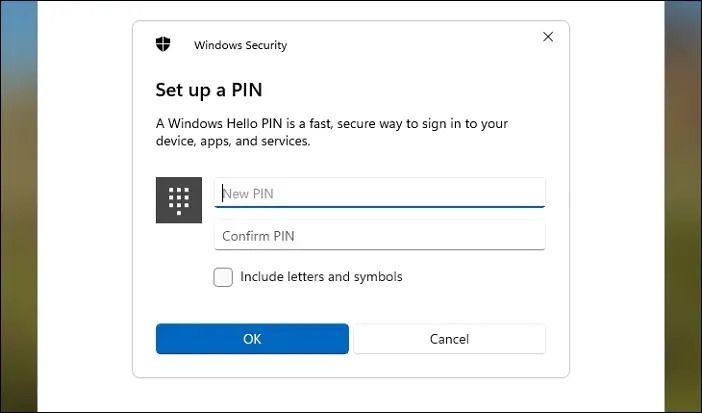Click the "Windows Security" title text
The width and height of the screenshot is (702, 413).
click(x=240, y=45)
